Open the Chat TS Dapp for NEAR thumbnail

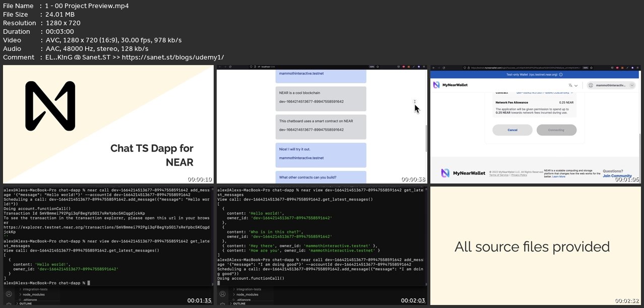pos(108,124)
